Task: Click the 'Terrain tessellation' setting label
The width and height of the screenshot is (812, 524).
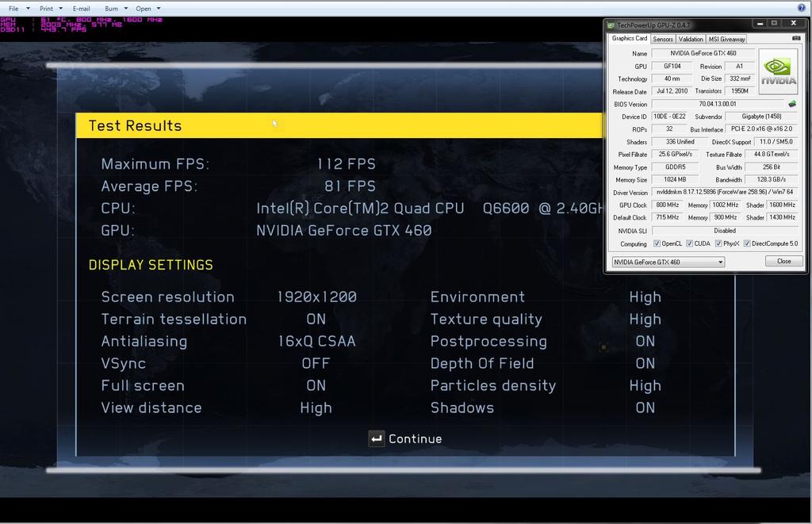Action: (174, 319)
